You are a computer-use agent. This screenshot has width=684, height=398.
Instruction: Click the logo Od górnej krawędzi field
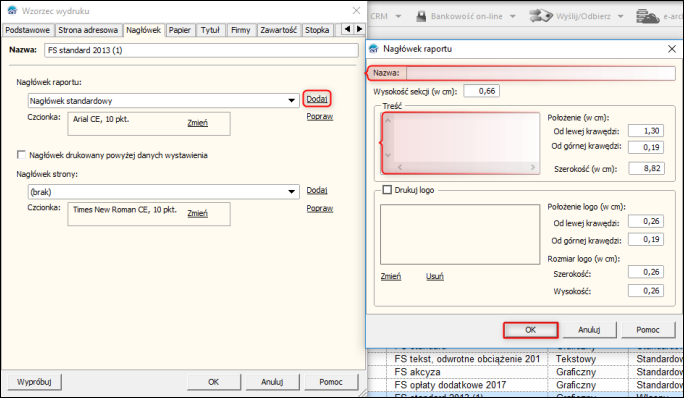[x=646, y=239]
